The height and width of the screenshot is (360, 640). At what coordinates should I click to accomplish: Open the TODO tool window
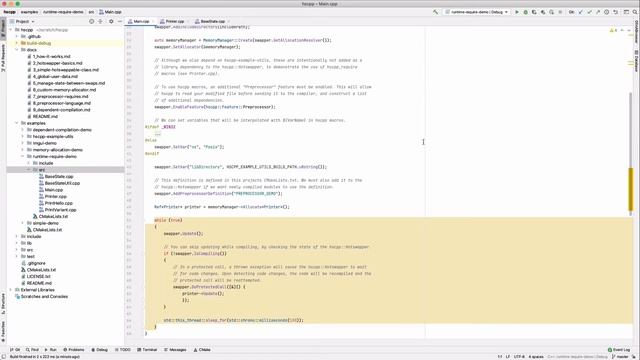[x=123, y=350]
